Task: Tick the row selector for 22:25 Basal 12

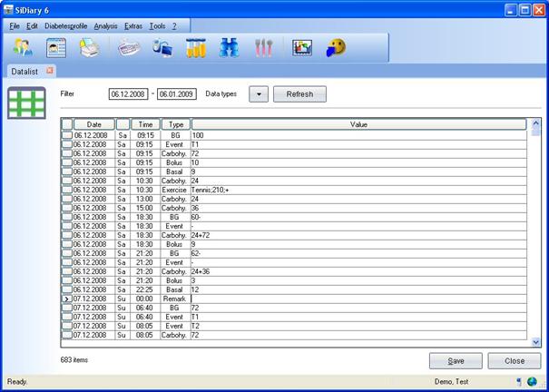Action: (67, 289)
